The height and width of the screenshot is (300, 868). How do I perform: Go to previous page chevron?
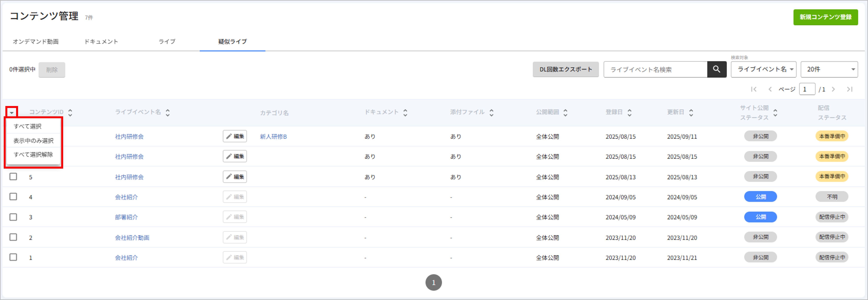coord(770,89)
